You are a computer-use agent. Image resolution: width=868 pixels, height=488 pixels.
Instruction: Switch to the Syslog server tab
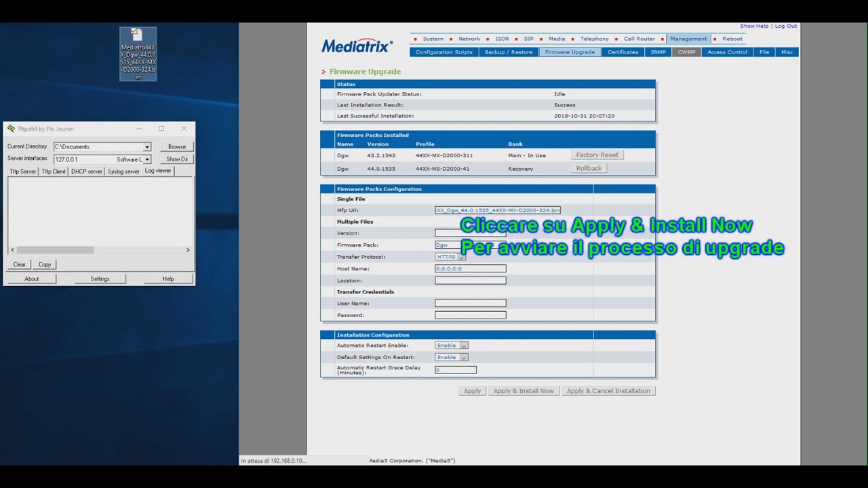click(x=123, y=171)
